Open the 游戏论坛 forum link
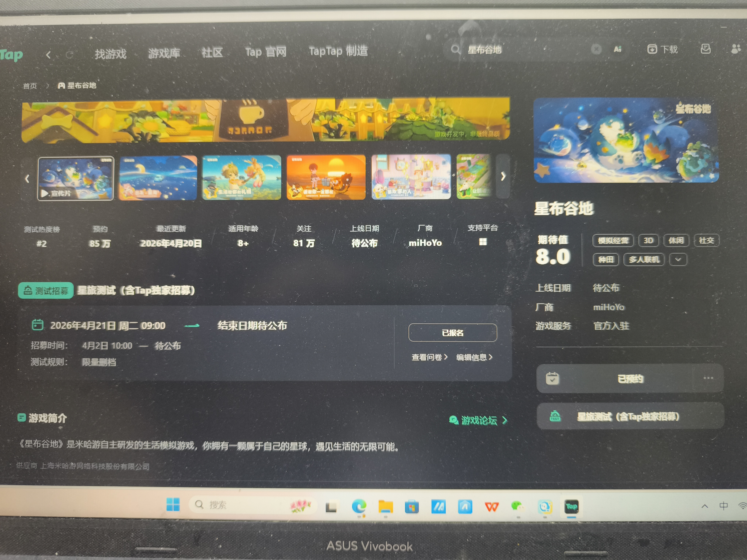 coord(478,420)
